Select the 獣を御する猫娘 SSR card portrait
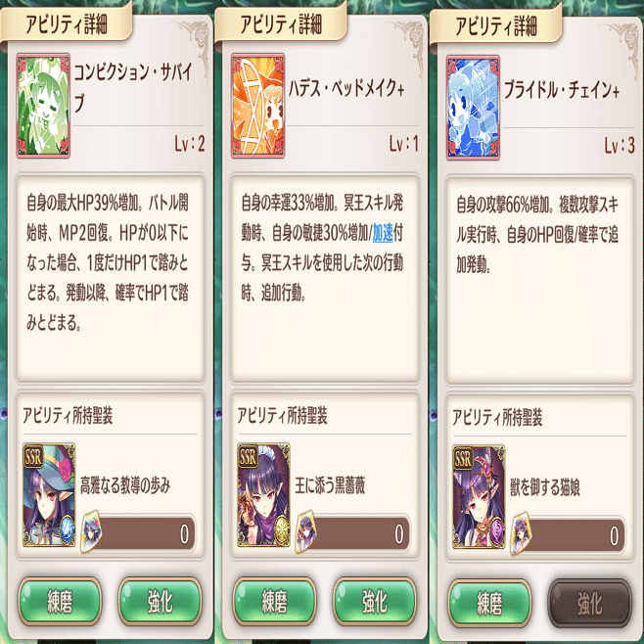 [479, 497]
